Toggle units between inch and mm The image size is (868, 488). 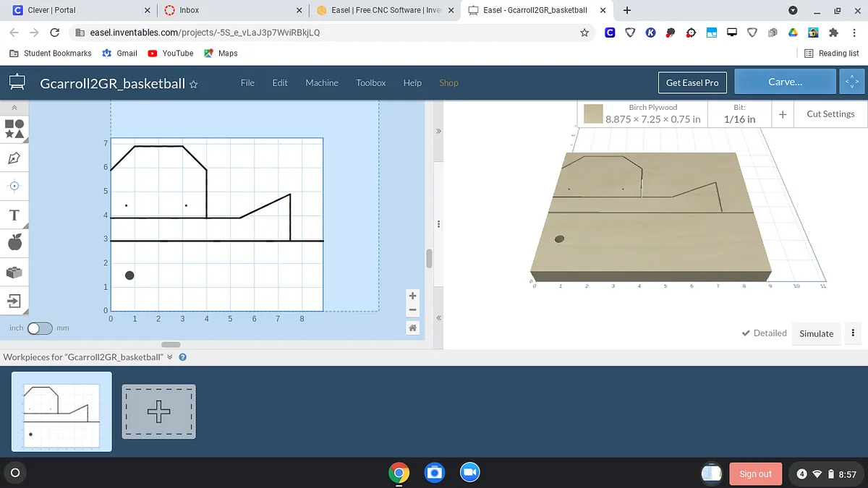(40, 328)
